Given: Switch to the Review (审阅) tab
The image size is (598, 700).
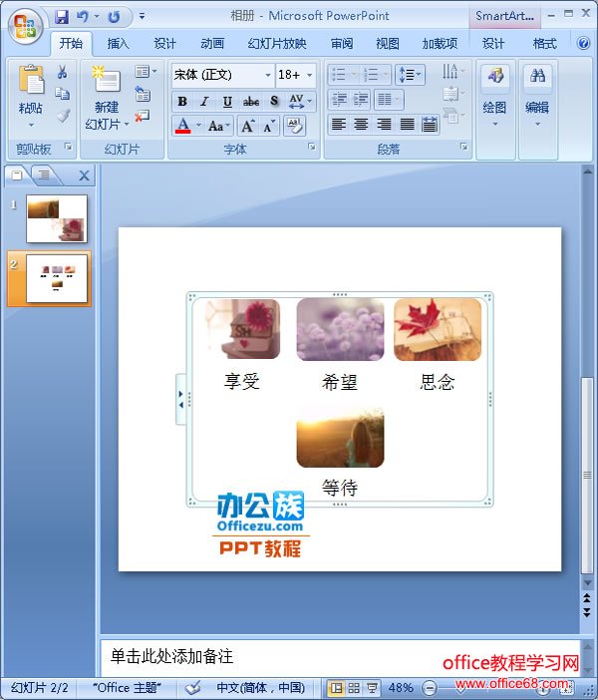Looking at the screenshot, I should tap(342, 44).
